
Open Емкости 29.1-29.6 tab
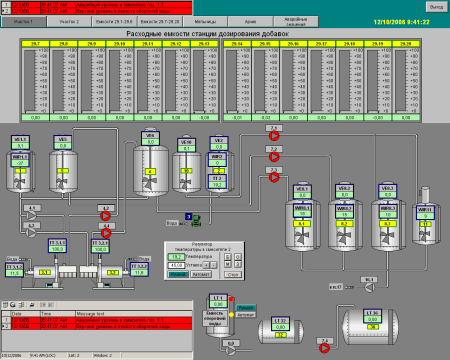tap(114, 22)
